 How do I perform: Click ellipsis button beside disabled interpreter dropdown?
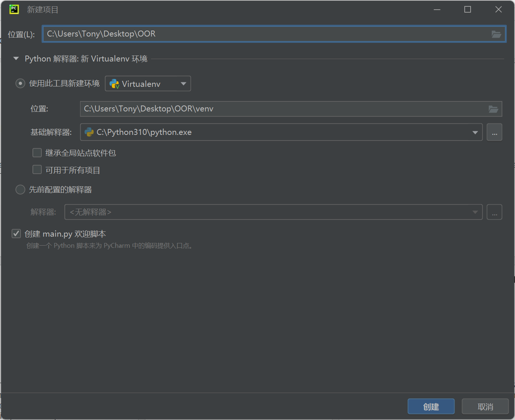(x=494, y=212)
